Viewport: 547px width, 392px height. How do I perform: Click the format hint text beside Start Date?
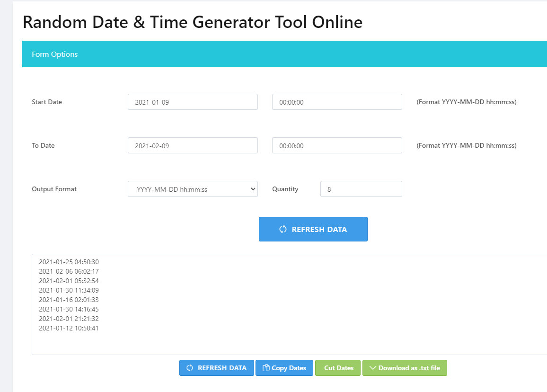pos(466,102)
